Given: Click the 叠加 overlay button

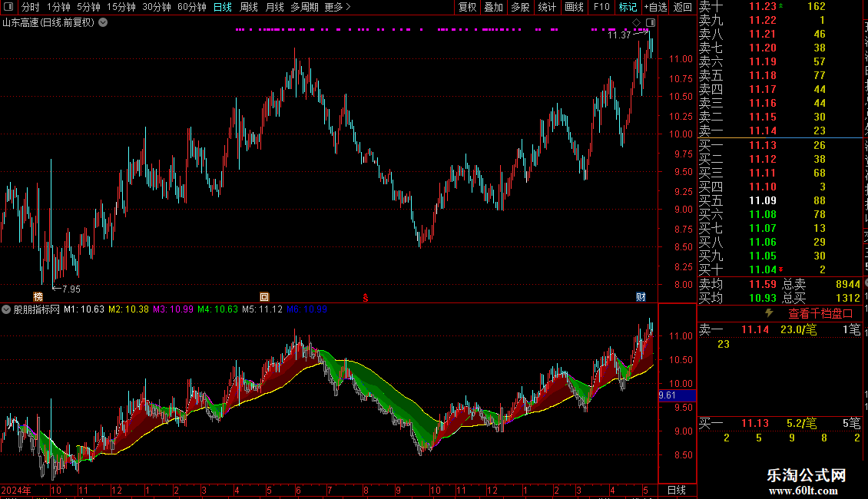Looking at the screenshot, I should coord(494,7).
